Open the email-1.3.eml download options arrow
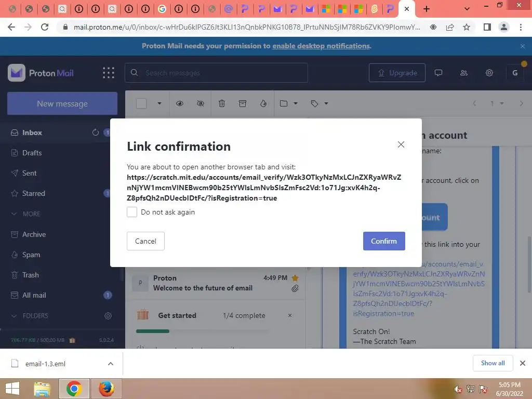The height and width of the screenshot is (399, 532). click(x=111, y=364)
